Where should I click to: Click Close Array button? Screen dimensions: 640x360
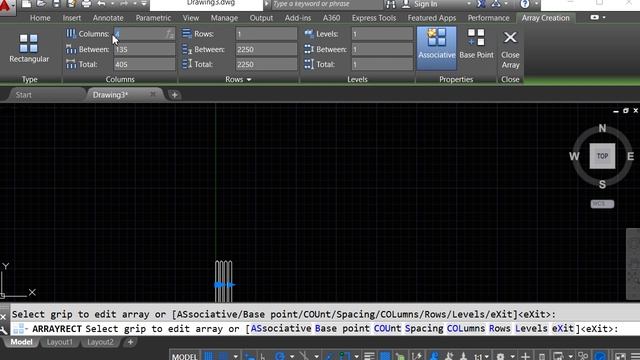pyautogui.click(x=510, y=50)
